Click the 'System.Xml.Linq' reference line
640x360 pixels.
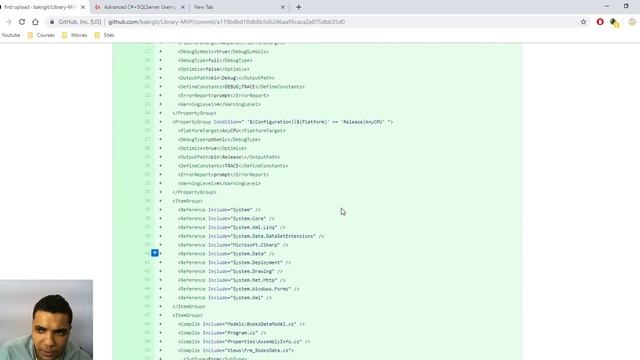(x=231, y=227)
